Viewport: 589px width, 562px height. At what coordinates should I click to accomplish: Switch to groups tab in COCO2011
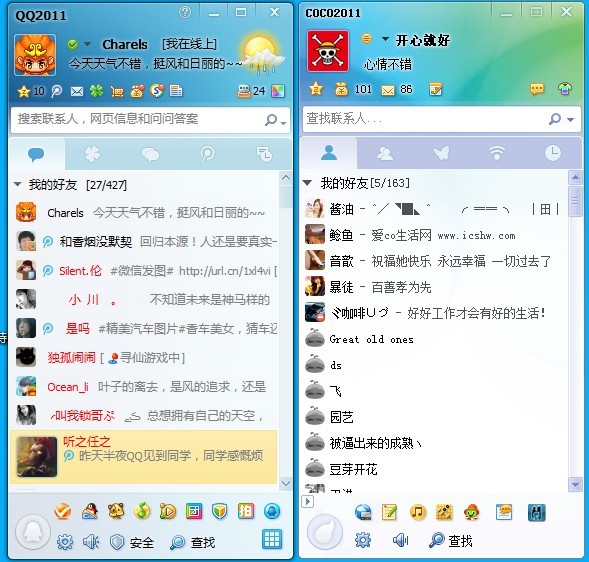385,153
